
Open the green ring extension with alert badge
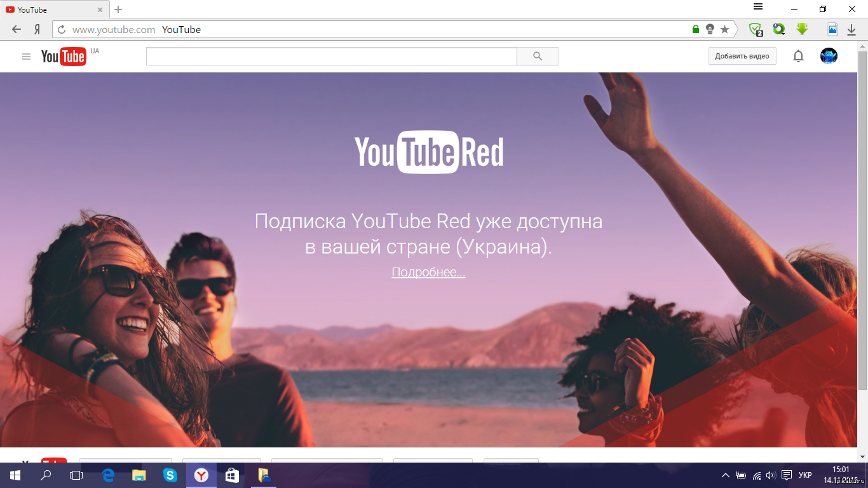(x=779, y=29)
